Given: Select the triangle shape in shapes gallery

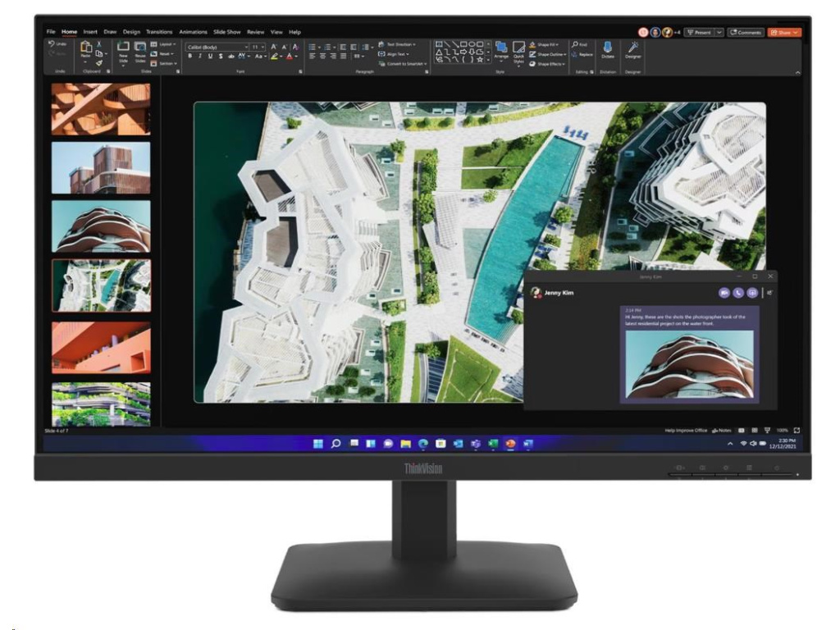Looking at the screenshot, I should click(440, 52).
